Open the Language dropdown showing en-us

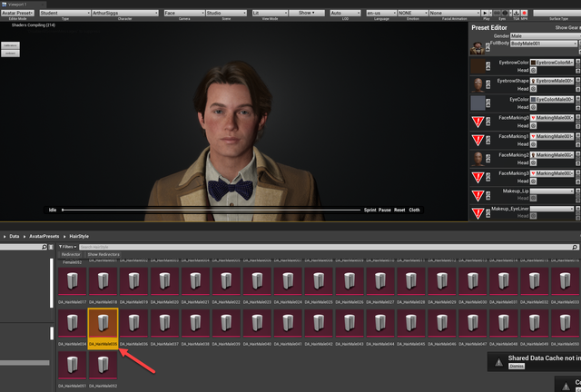pos(381,13)
